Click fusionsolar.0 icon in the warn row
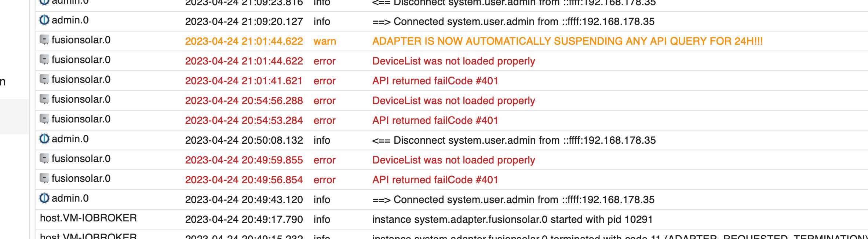This screenshot has width=868, height=239. click(44, 40)
